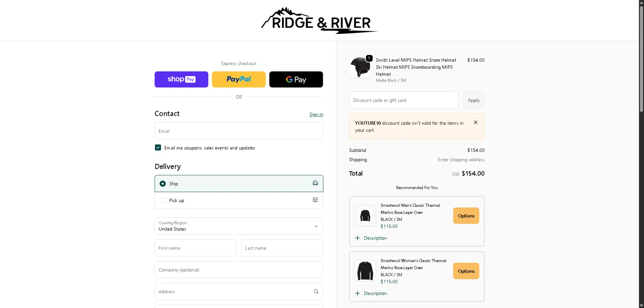Click the Smartwool Women's crew thumbnail
644x308 pixels.
[365, 271]
